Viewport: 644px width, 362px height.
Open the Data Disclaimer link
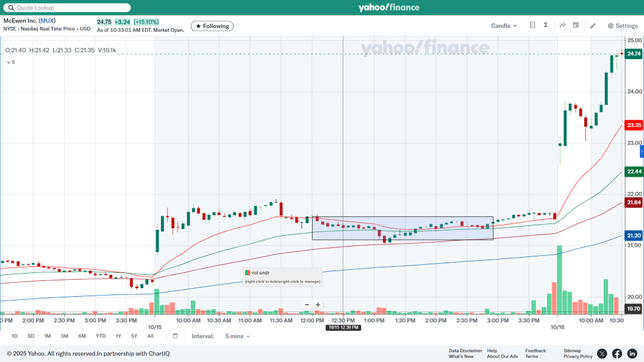coord(465,350)
